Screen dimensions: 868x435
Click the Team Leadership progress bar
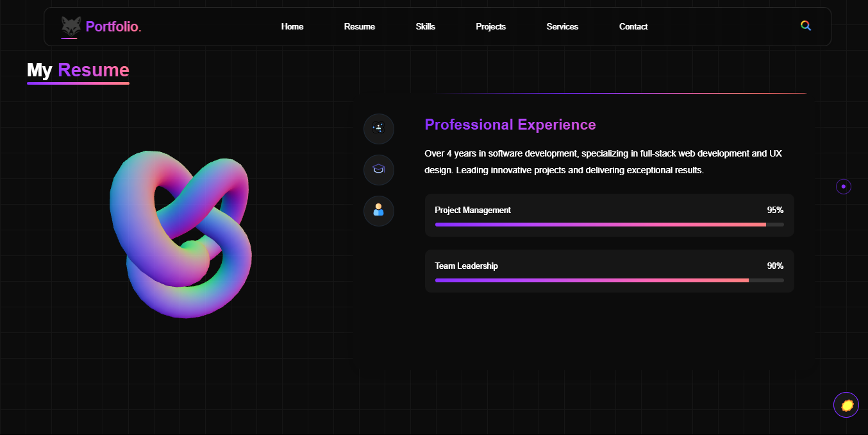point(608,280)
